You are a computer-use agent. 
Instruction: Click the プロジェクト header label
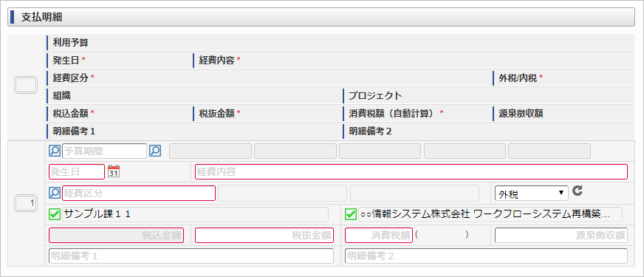(x=375, y=96)
